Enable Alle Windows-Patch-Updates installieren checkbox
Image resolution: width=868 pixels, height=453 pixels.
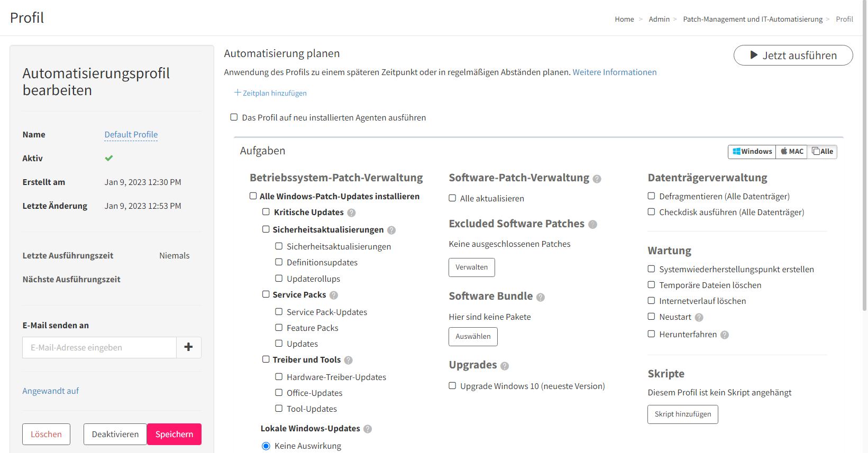point(253,196)
